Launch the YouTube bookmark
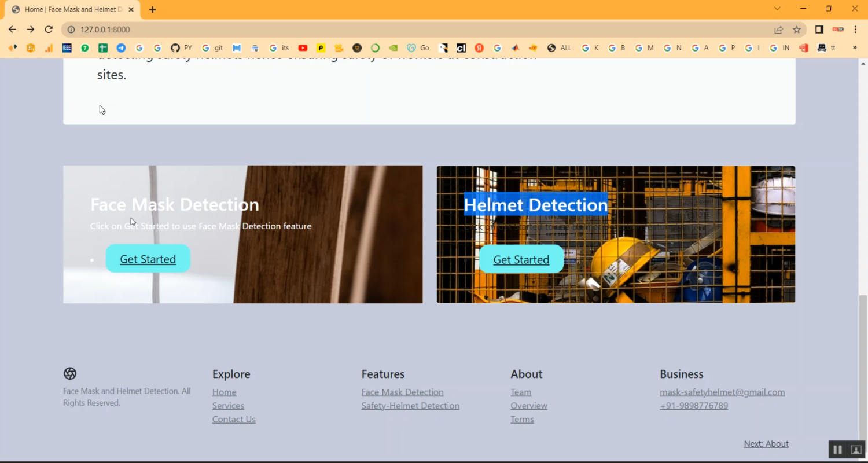 pos(303,48)
